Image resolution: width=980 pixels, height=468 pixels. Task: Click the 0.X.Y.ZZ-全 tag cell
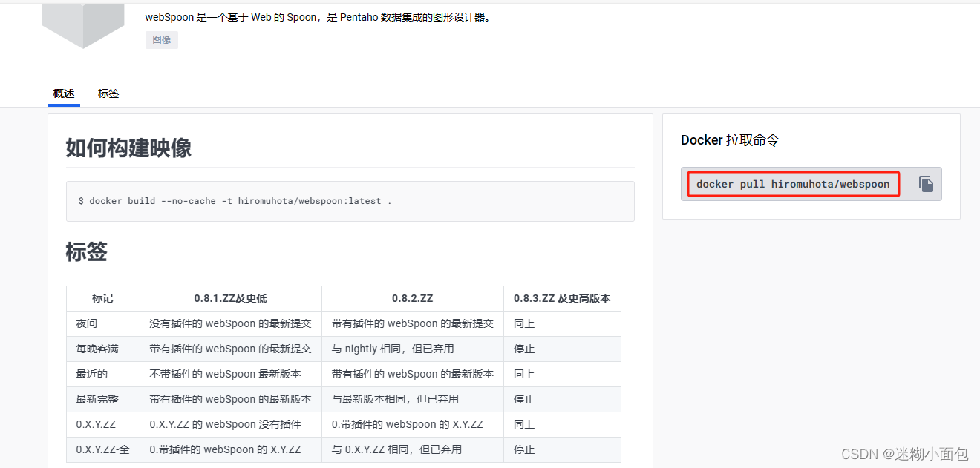point(103,449)
